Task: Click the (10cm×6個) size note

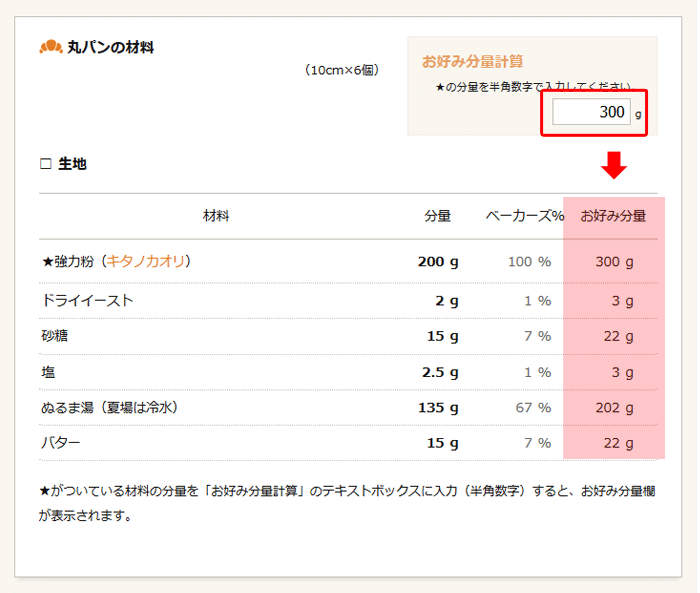Action: click(342, 70)
